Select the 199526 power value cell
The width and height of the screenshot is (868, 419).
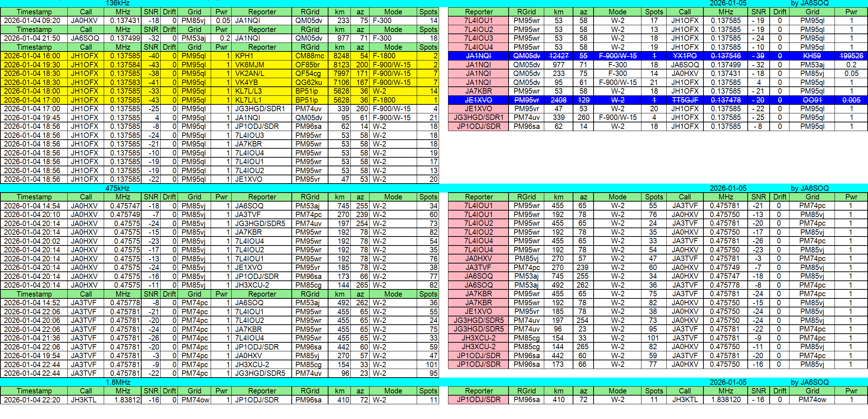coord(851,56)
